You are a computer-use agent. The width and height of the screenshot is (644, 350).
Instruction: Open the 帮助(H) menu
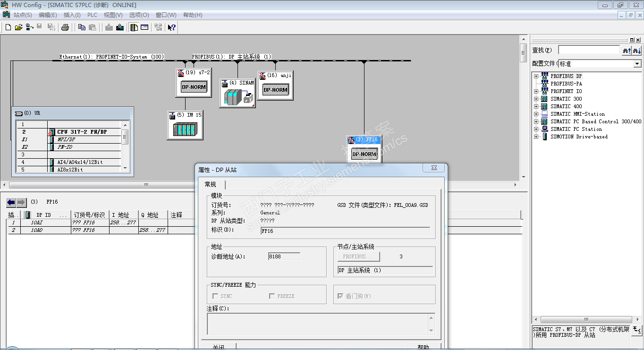tap(193, 15)
